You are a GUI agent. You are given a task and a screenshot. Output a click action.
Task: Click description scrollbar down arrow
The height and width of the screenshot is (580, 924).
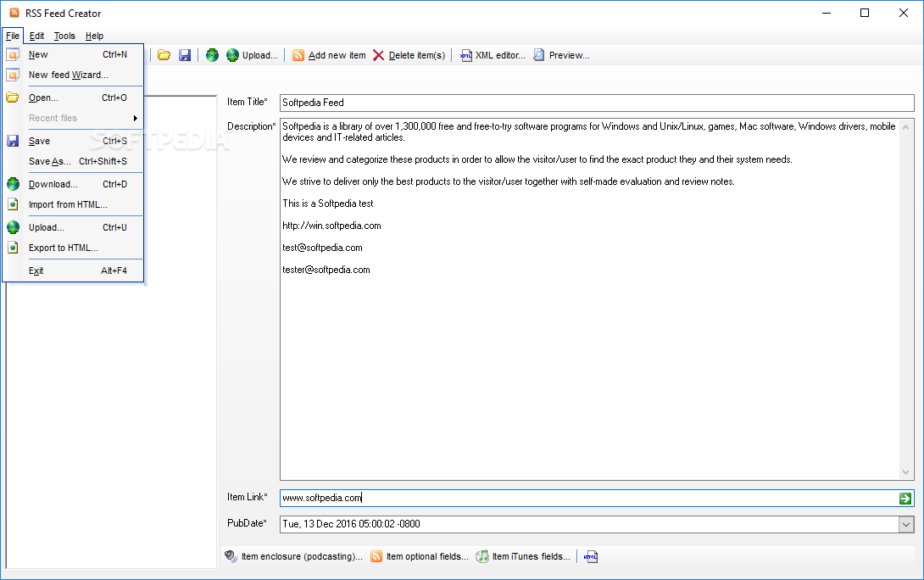tap(905, 472)
